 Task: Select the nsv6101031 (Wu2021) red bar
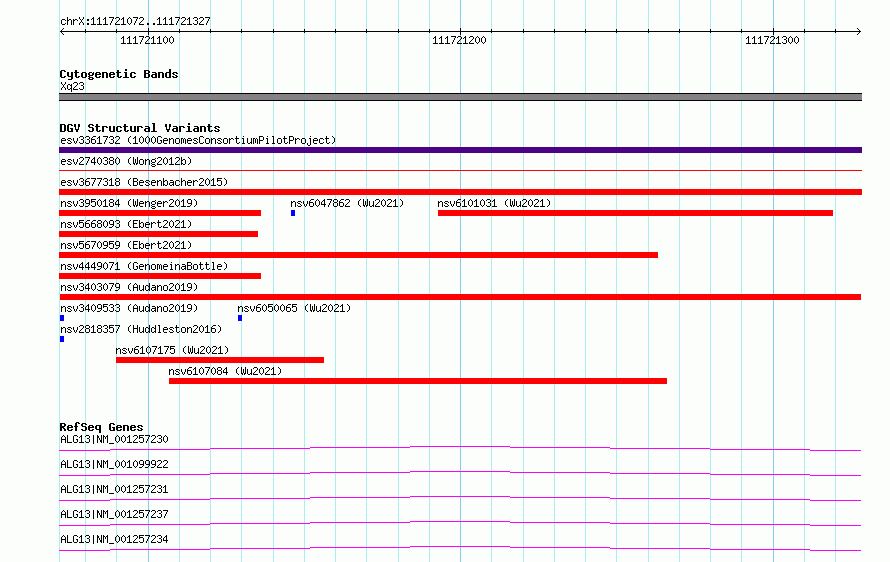point(635,213)
